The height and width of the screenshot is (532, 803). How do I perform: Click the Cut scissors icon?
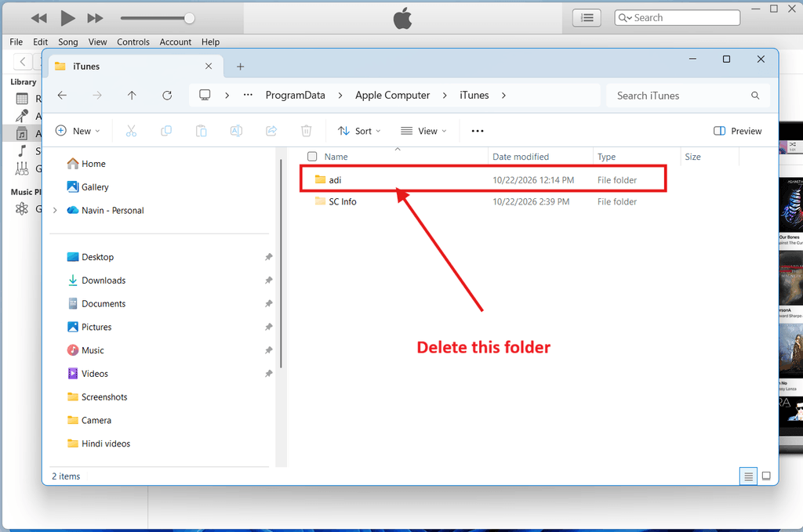point(131,131)
